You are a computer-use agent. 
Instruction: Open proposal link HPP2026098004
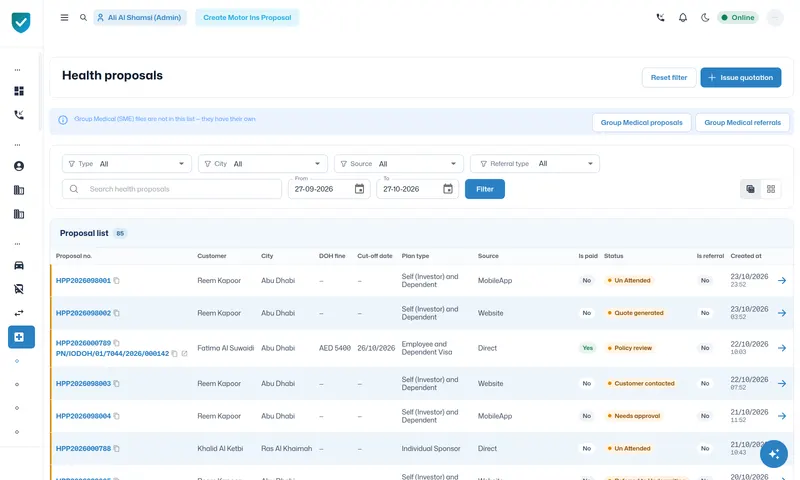tap(83, 416)
